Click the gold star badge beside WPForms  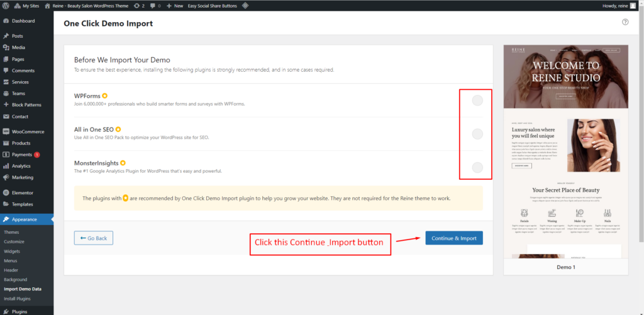tap(105, 96)
